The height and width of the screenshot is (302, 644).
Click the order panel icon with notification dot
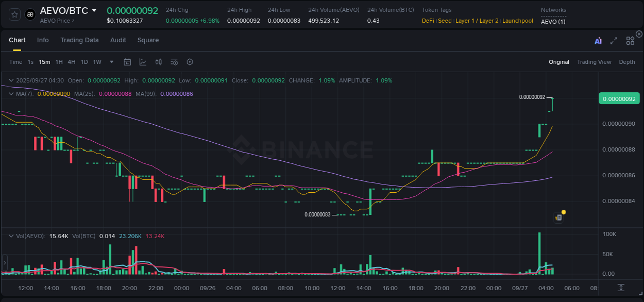click(558, 217)
